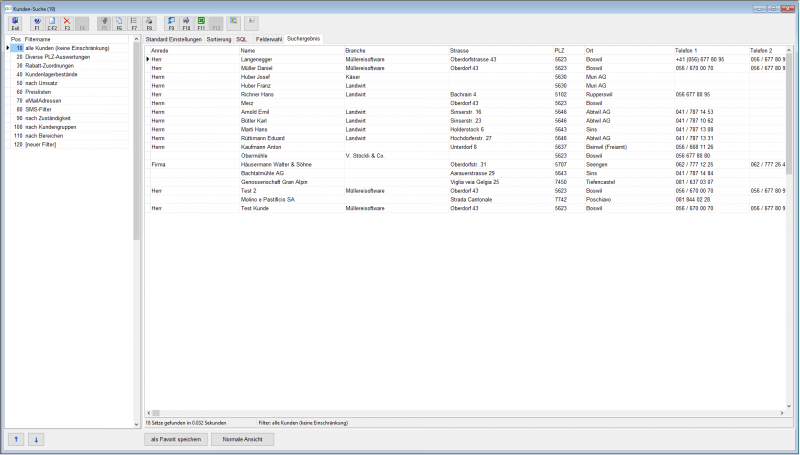800x455 pixels.
Task: Click the 'V. Stöckli & Co.' Branche cell
Action: [x=396, y=156]
